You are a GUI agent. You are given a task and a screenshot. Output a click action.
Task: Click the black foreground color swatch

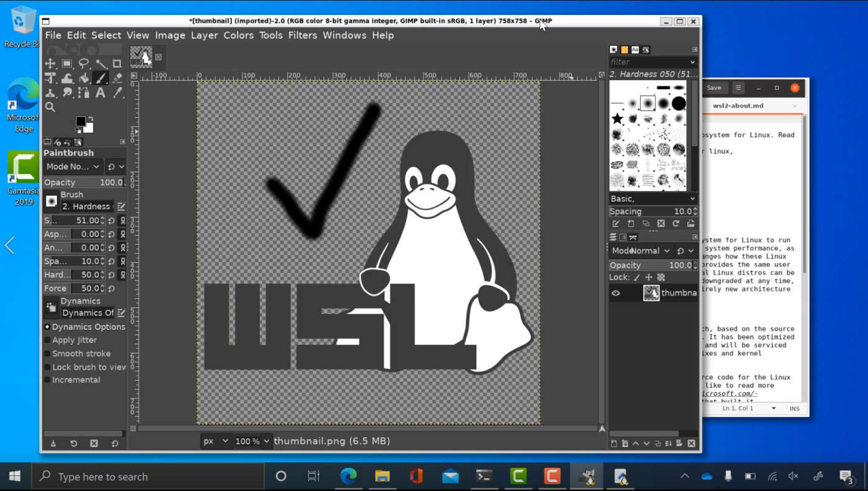click(x=81, y=122)
